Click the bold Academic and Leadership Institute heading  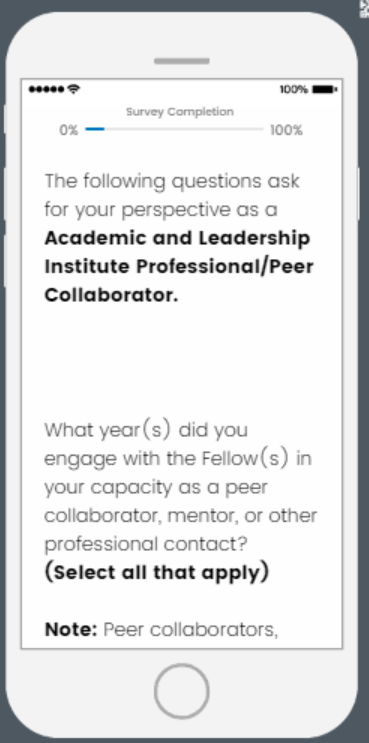click(179, 266)
